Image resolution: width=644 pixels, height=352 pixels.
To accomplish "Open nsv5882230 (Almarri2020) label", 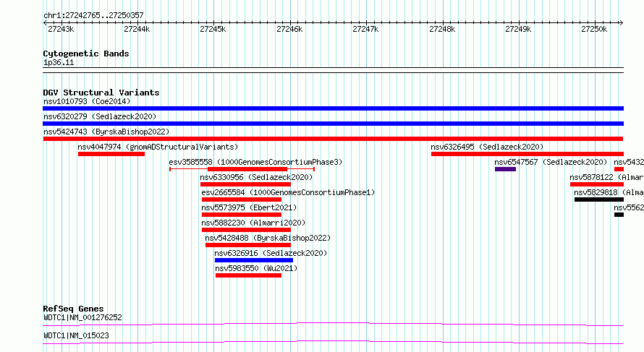I will [253, 223].
